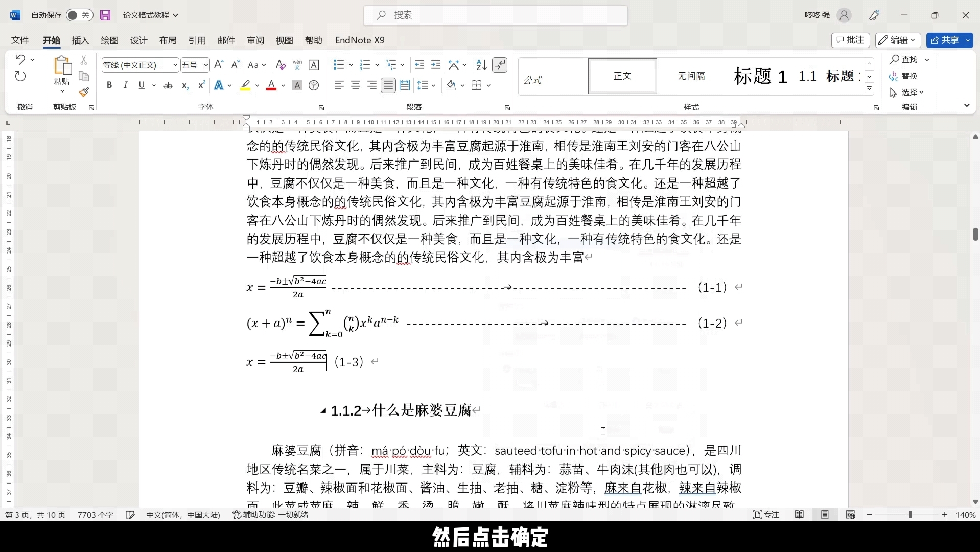The width and height of the screenshot is (980, 552).
Task: Apply the 标题 1 style
Action: [760, 76]
